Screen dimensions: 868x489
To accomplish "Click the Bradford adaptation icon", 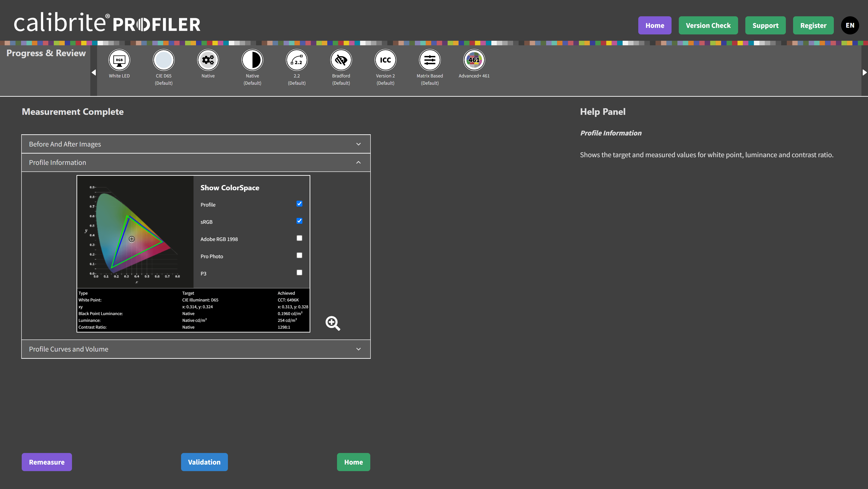I will point(341,60).
